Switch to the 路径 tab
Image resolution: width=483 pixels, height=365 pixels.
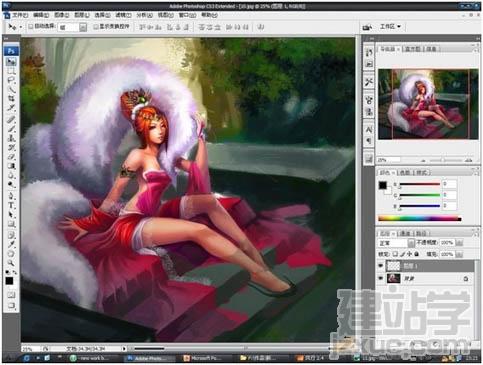[421, 233]
